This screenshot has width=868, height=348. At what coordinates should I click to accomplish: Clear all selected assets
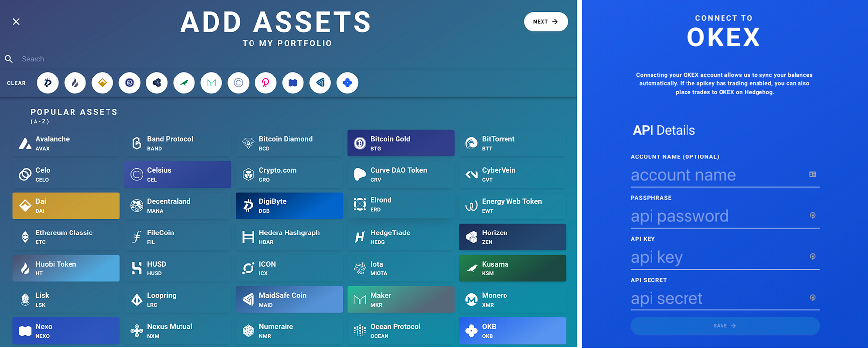point(16,83)
